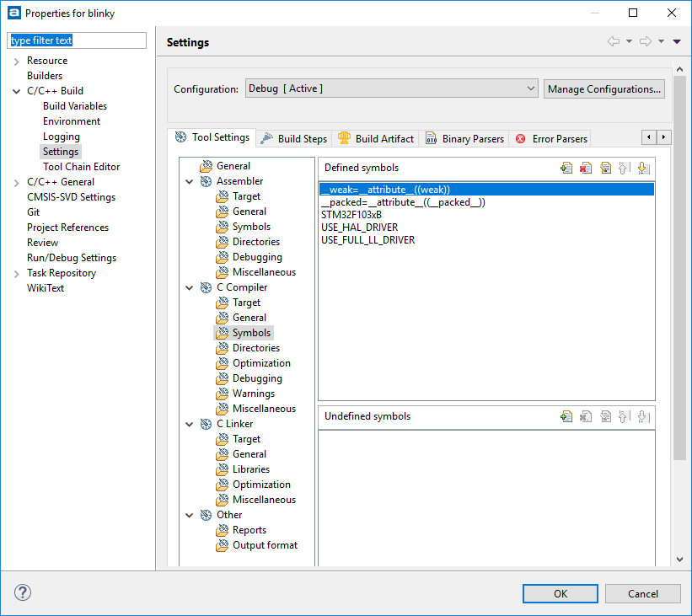Open Libraries under C Linker
The width and height of the screenshot is (692, 616).
(251, 469)
